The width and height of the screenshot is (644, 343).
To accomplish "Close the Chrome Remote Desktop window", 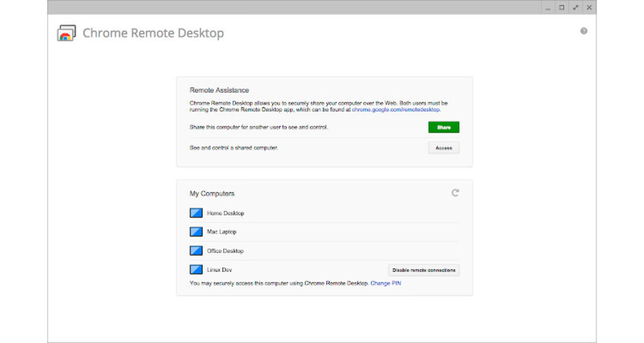I will [x=589, y=7].
